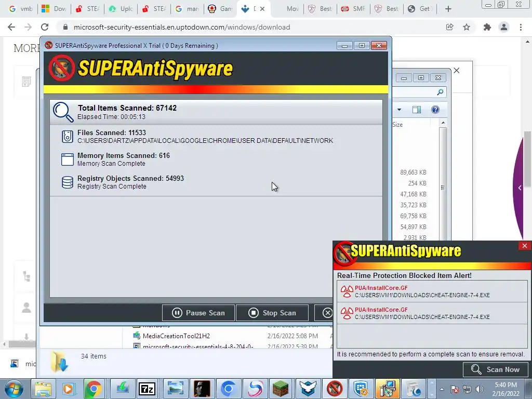Click Explorer search magnifier icon
The width and height of the screenshot is (532, 399).
[440, 92]
